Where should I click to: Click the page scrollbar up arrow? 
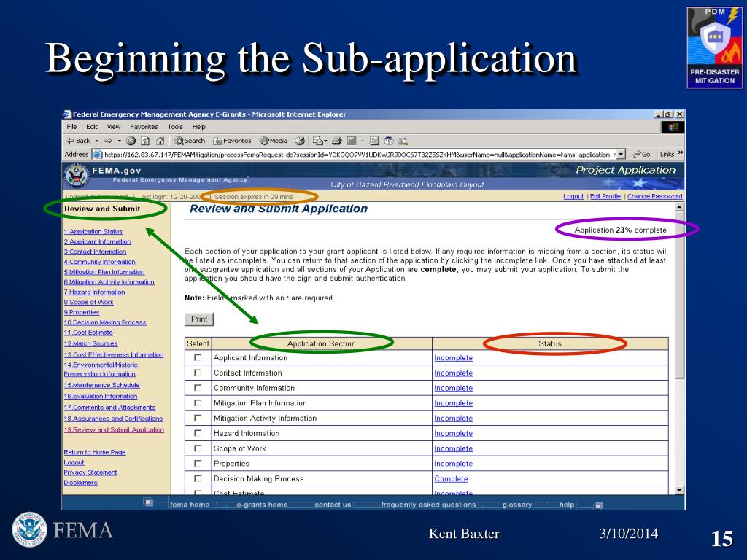(679, 207)
